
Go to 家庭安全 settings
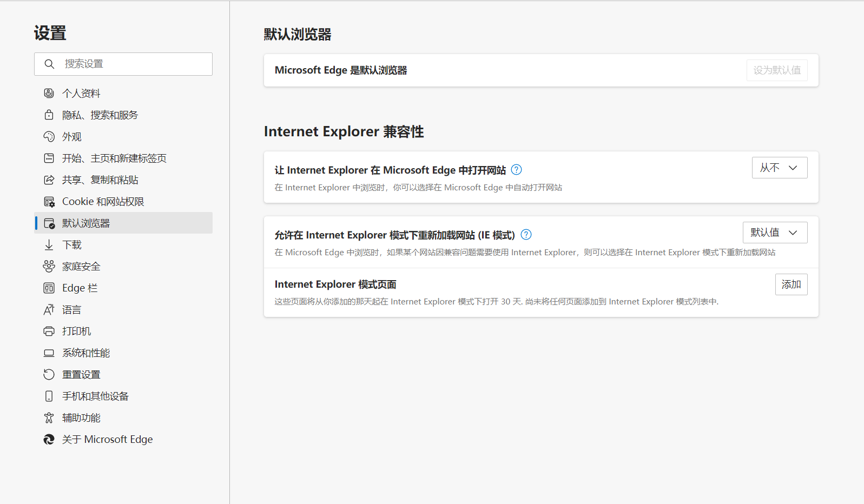click(x=123, y=266)
